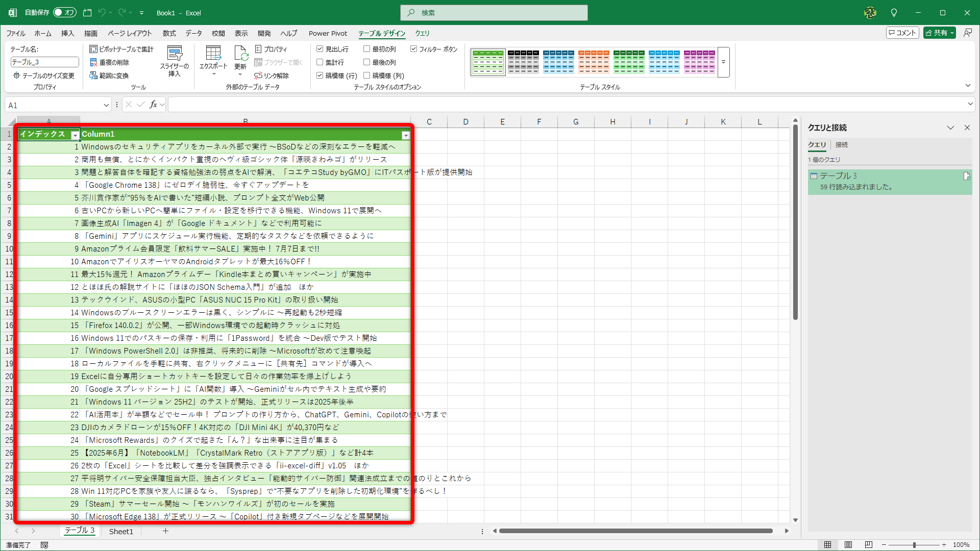Enable the 集計行 checkbox
Screen dimensions: 980x551
(320, 62)
